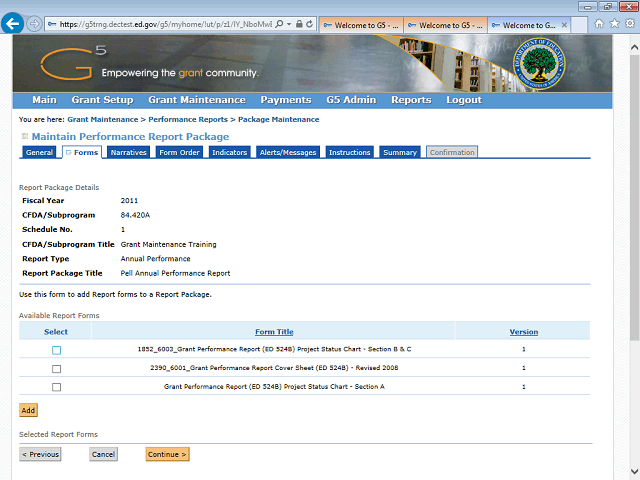Open a new blank browser tab
The height and width of the screenshot is (480, 640).
click(579, 25)
